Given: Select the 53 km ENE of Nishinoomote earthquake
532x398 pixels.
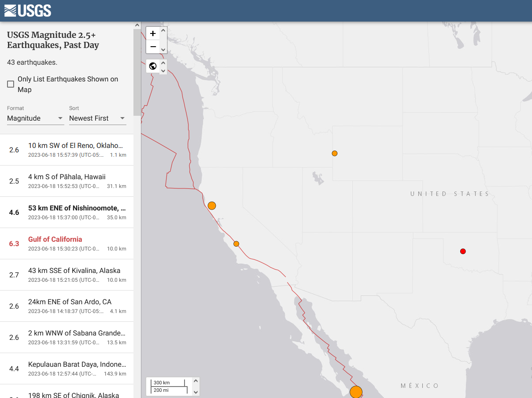Looking at the screenshot, I should point(66,212).
